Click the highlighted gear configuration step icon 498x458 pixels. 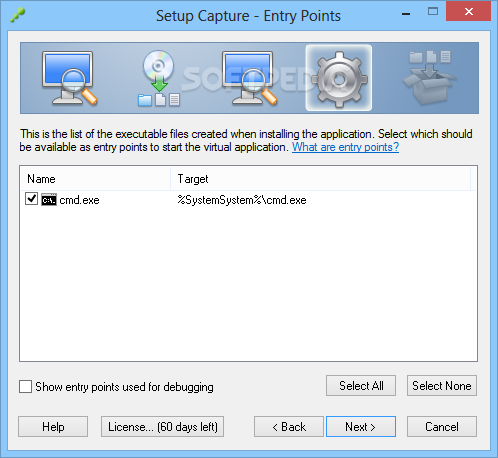[x=339, y=78]
